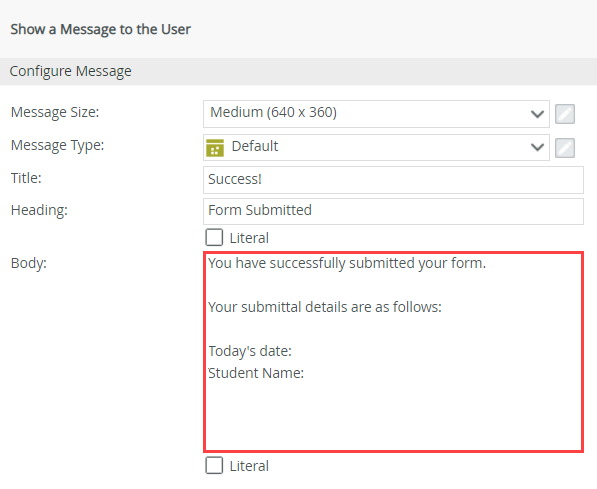This screenshot has width=597, height=489.
Task: Click the edit icon beside Message Type
Action: (565, 147)
